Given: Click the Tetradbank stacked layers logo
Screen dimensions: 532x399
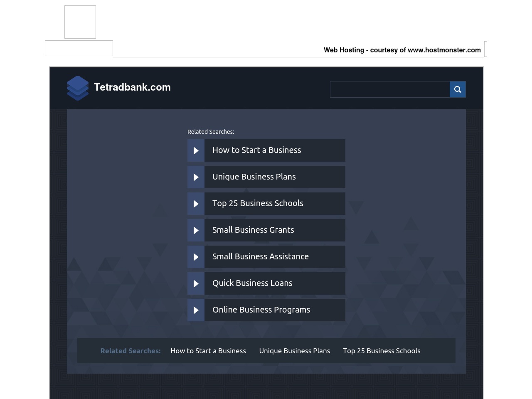Looking at the screenshot, I should tap(78, 88).
